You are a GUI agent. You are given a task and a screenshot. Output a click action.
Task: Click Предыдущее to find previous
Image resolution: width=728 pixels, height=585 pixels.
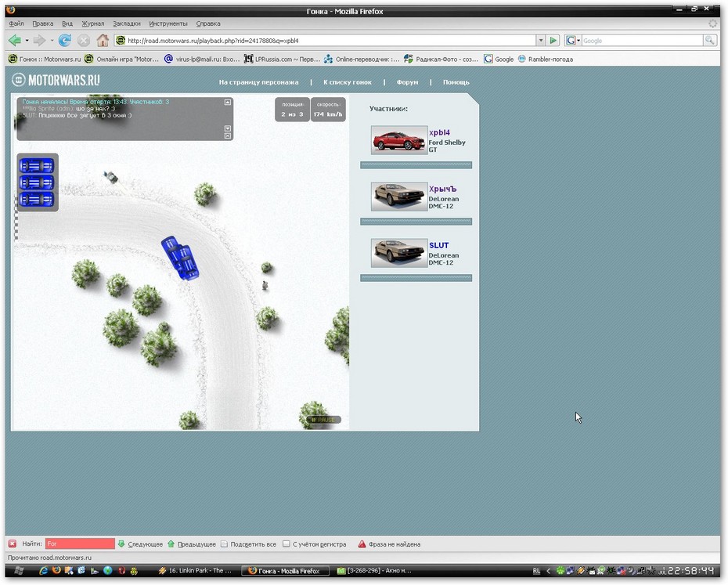click(192, 544)
